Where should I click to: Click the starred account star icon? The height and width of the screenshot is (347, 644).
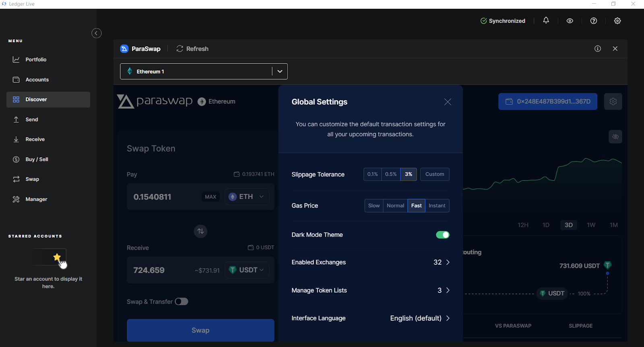(x=57, y=257)
